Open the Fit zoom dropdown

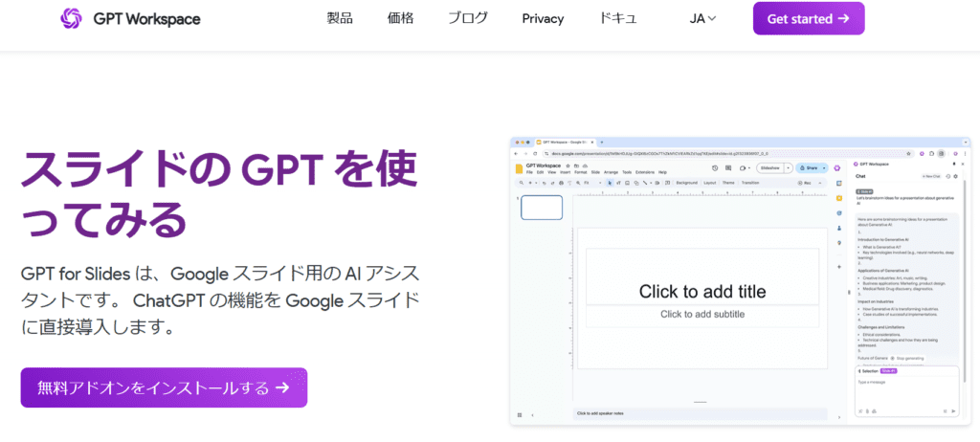click(x=593, y=183)
